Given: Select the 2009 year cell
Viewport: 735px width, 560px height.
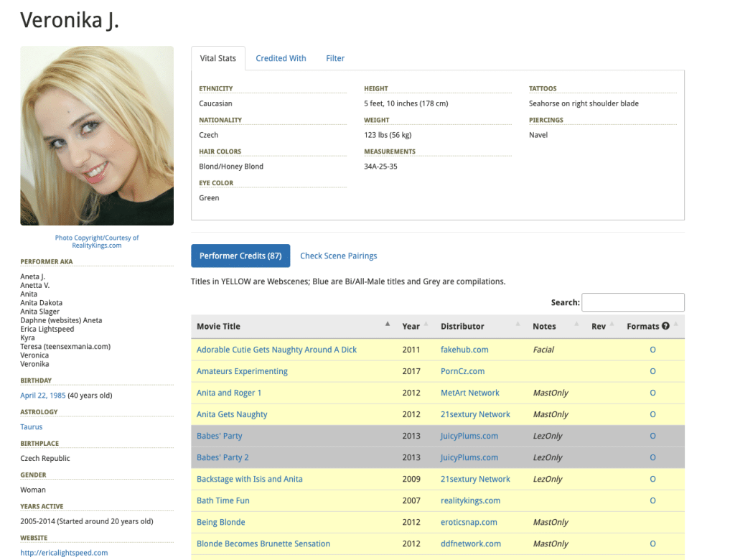Looking at the screenshot, I should (411, 479).
